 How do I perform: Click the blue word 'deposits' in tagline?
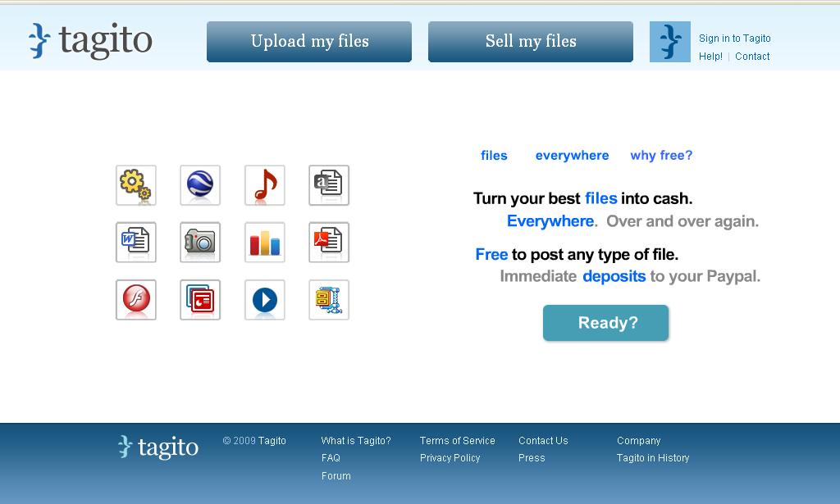614,276
